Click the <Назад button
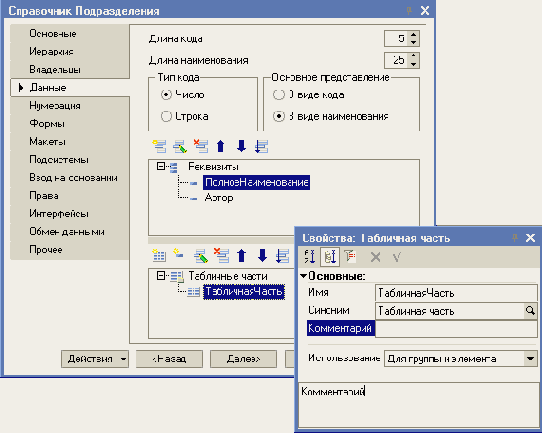 [169, 359]
